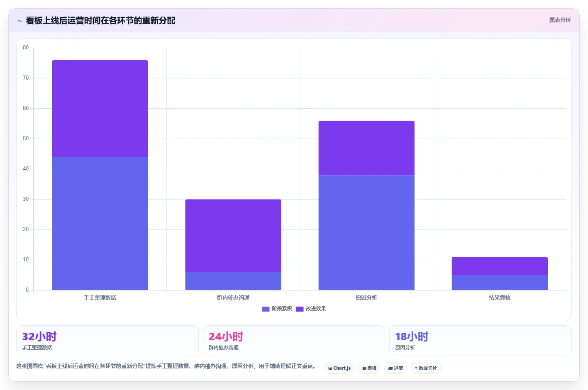588x390 pixels.
Task: Click the 结果复核 x-axis label
Action: (500, 297)
